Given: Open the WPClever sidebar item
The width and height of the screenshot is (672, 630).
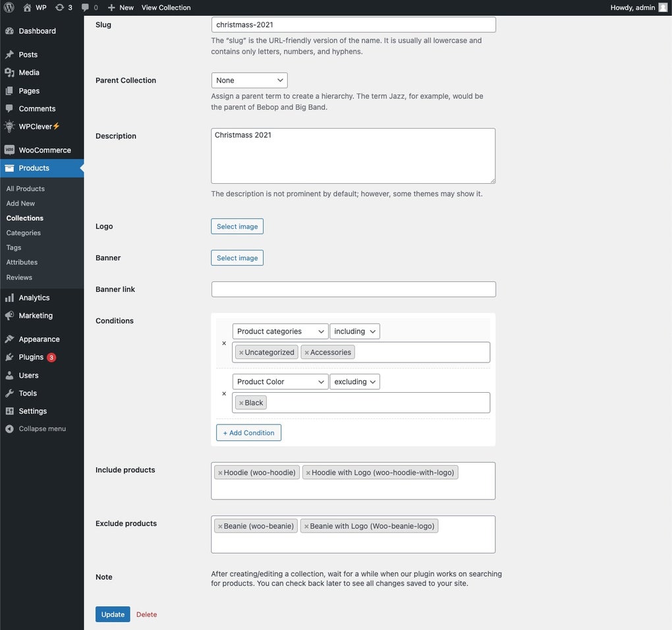Looking at the screenshot, I should click(36, 125).
